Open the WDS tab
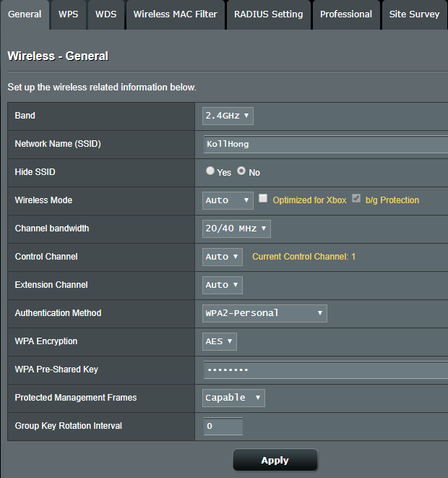The image size is (448, 478). [105, 14]
